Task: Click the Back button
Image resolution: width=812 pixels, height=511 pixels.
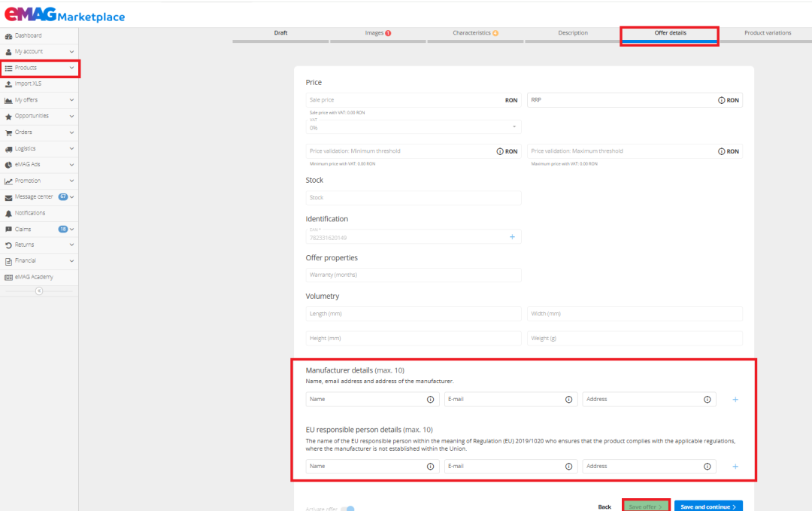Action: click(604, 506)
